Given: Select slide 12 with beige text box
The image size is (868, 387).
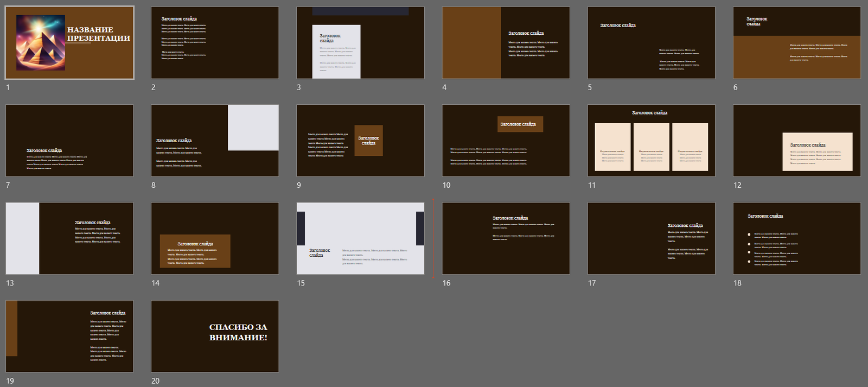Looking at the screenshot, I should point(796,141).
